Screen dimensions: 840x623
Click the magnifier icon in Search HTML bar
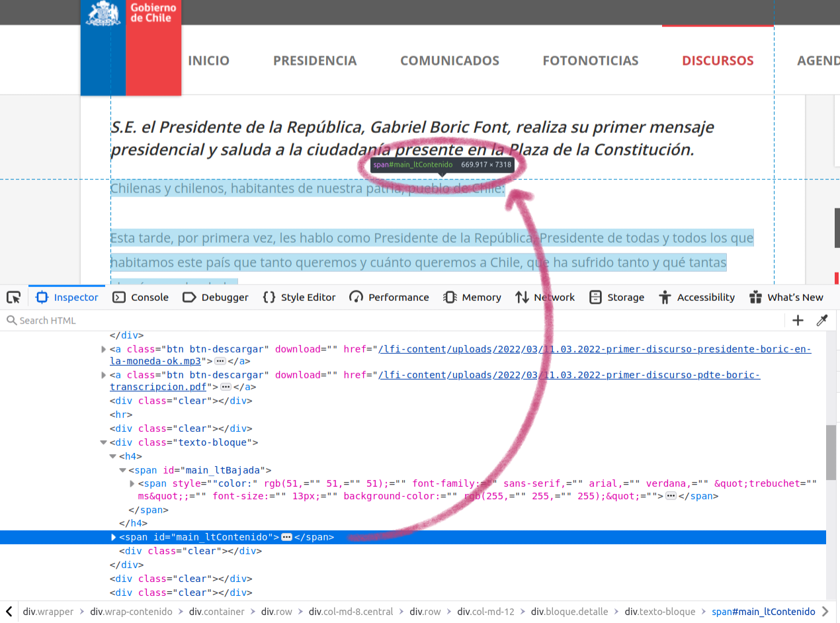tap(11, 320)
